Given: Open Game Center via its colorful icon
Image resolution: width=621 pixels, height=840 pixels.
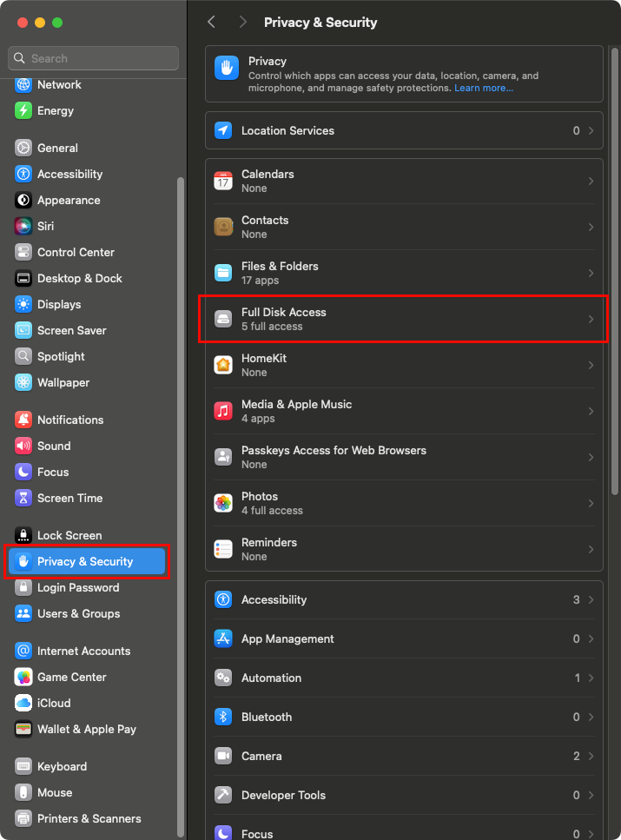Looking at the screenshot, I should 23,677.
